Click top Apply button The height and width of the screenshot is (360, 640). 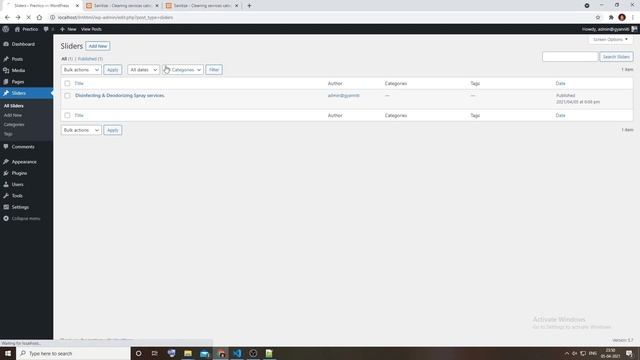[x=113, y=70]
